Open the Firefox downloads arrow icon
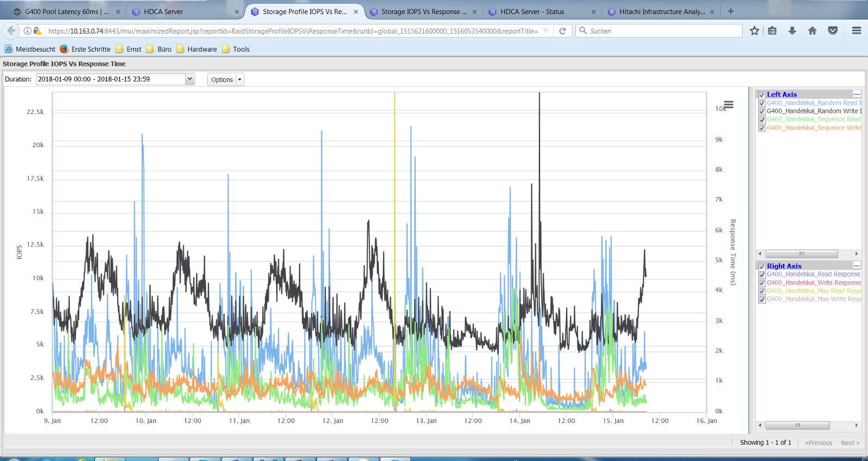The width and height of the screenshot is (868, 461). tap(792, 31)
